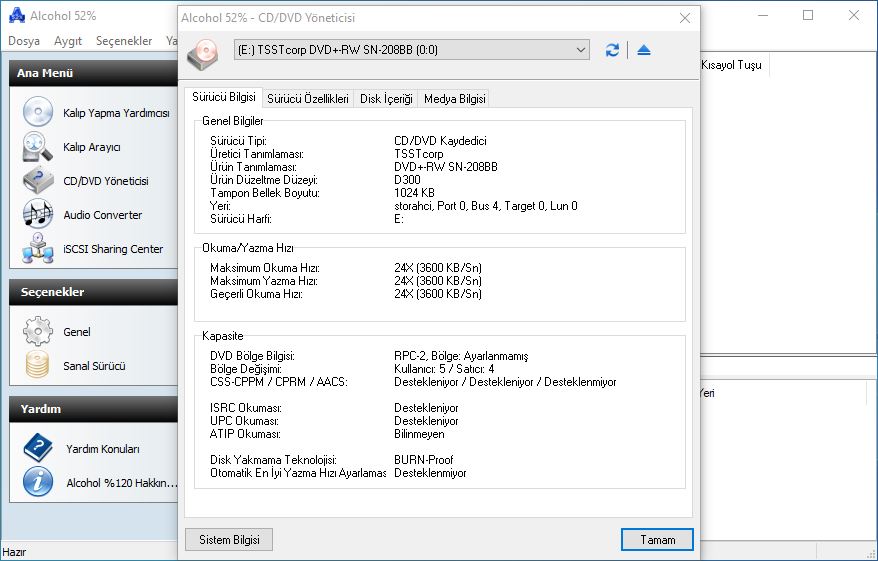
Task: Refresh the drive list in CD/DVD Yöneticisi
Action: (612, 50)
